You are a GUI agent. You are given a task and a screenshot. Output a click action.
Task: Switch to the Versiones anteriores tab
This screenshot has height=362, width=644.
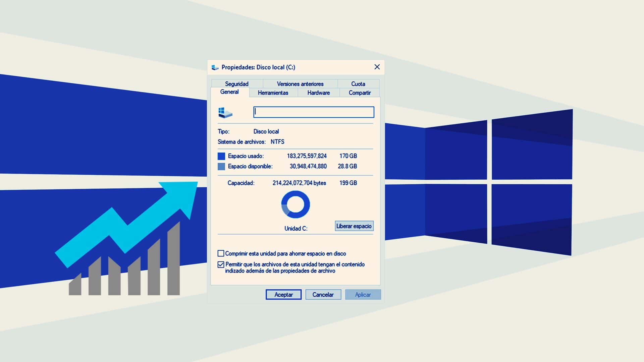point(300,84)
